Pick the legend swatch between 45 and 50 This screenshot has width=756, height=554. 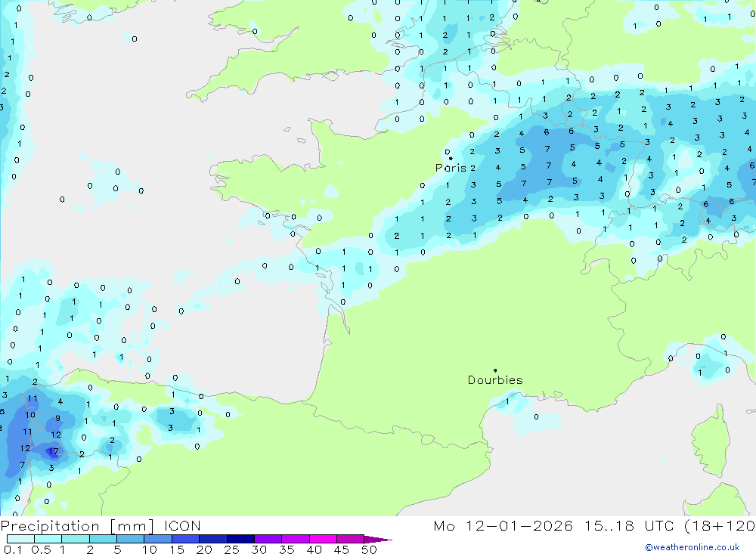point(350,539)
